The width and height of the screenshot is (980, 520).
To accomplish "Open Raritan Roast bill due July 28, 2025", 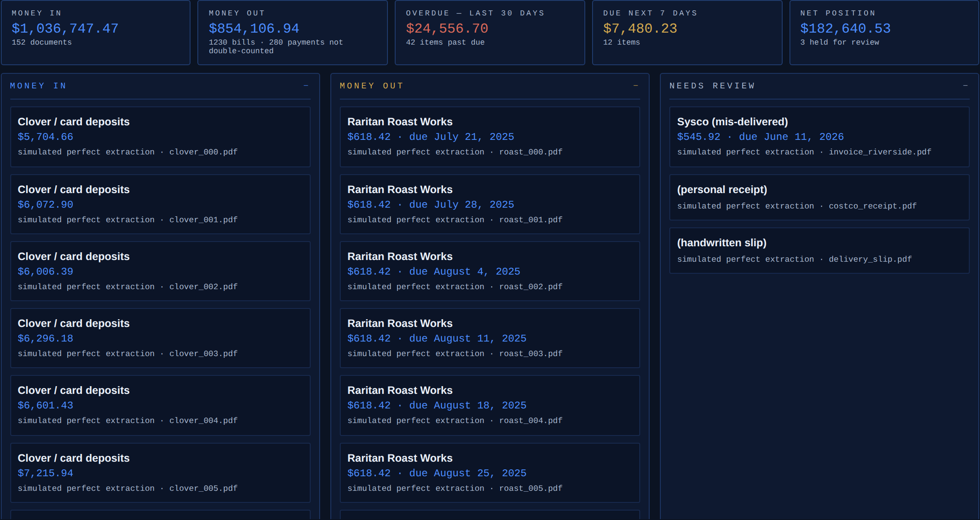I will (490, 204).
